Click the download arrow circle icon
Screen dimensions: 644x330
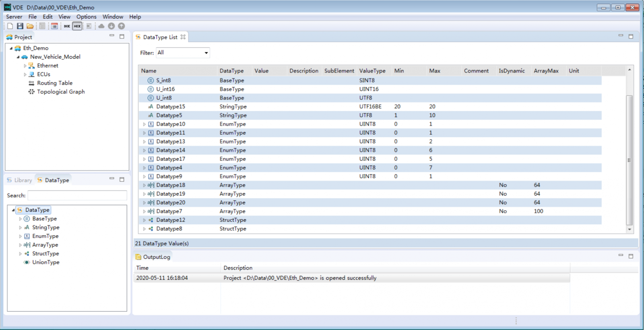(x=111, y=26)
